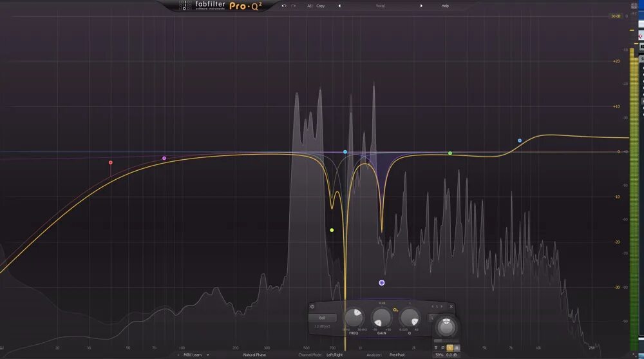
Task: Toggle the Gain-Q link icon
Action: tap(395, 309)
